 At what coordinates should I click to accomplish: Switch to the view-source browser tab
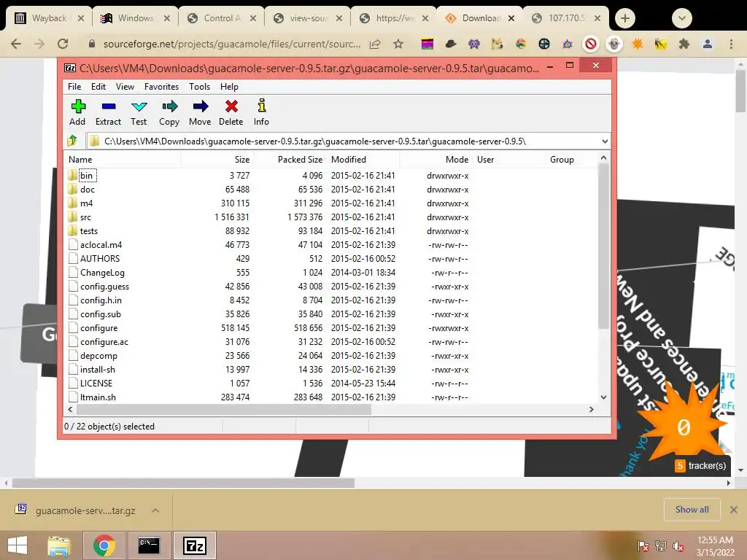(307, 18)
